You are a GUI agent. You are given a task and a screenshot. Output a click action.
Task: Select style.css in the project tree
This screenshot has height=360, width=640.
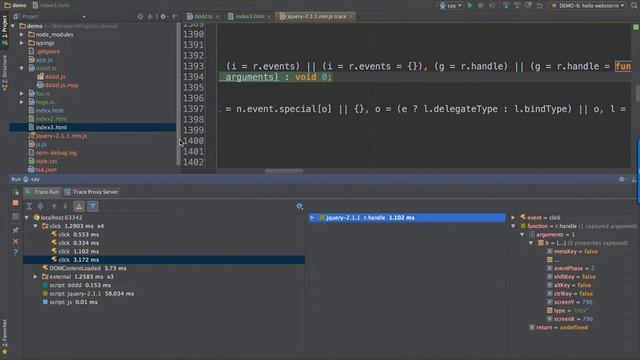[47, 161]
